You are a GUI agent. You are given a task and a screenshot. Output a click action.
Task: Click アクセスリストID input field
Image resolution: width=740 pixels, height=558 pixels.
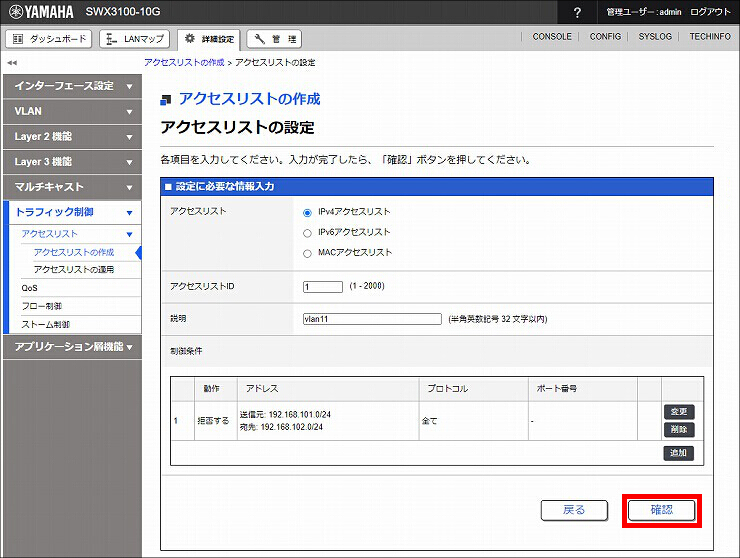[323, 287]
